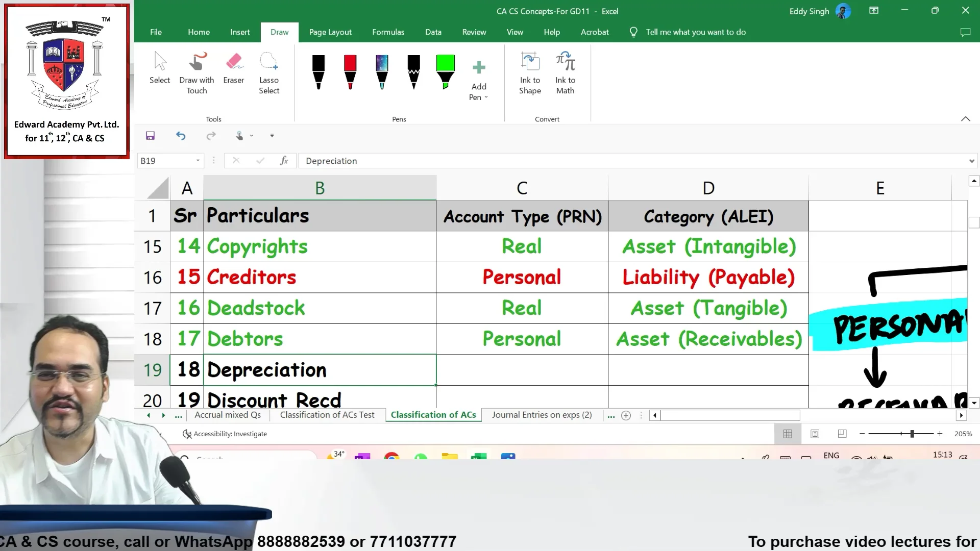980x551 pixels.
Task: Toggle the Select tool in Tools group
Action: click(160, 69)
